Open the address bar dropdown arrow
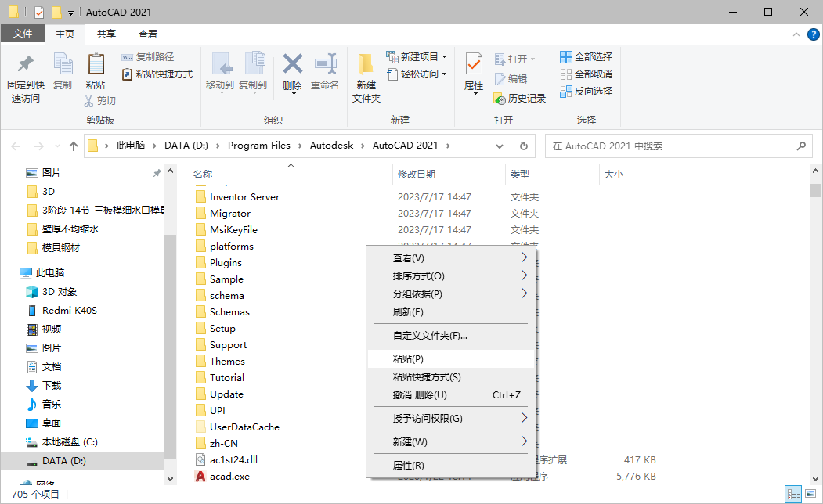Screen dimensions: 823x504 click(500, 145)
